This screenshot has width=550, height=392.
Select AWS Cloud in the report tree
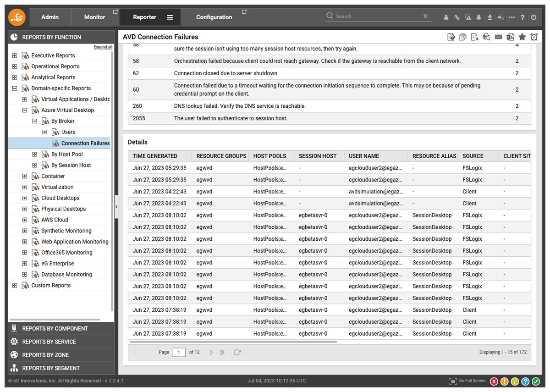[x=55, y=220]
